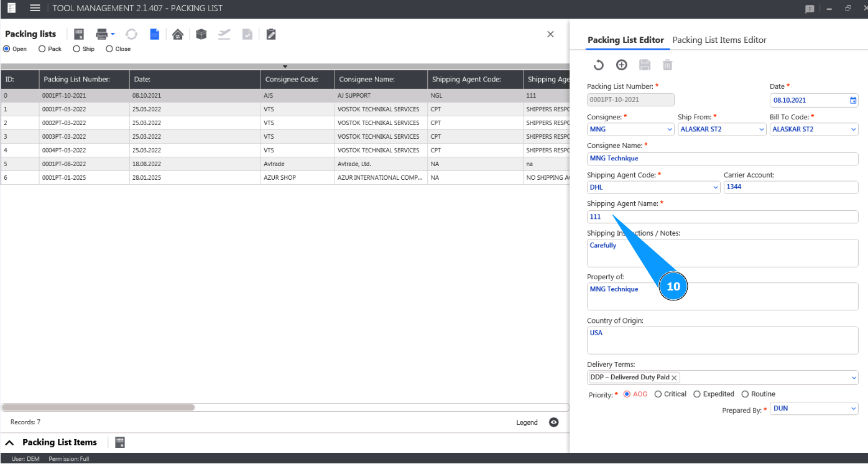Select the Ship status radio button
The width and height of the screenshot is (868, 464).
click(x=76, y=49)
